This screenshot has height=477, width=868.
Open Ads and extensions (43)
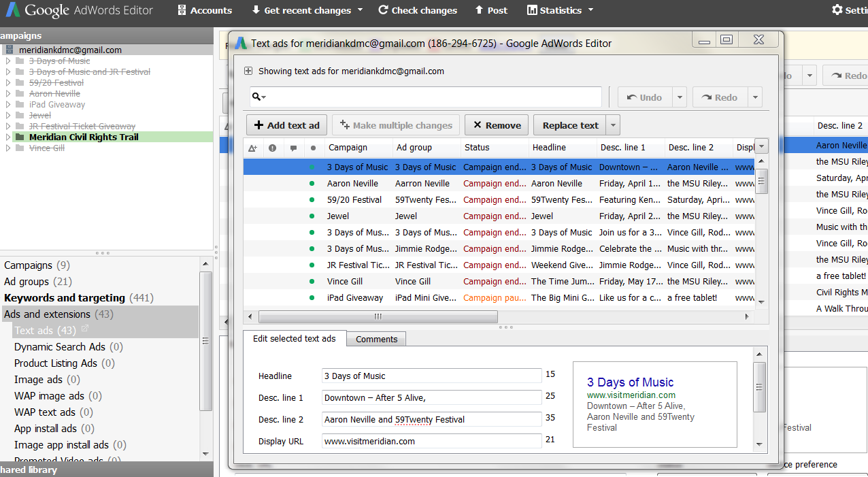pos(59,314)
